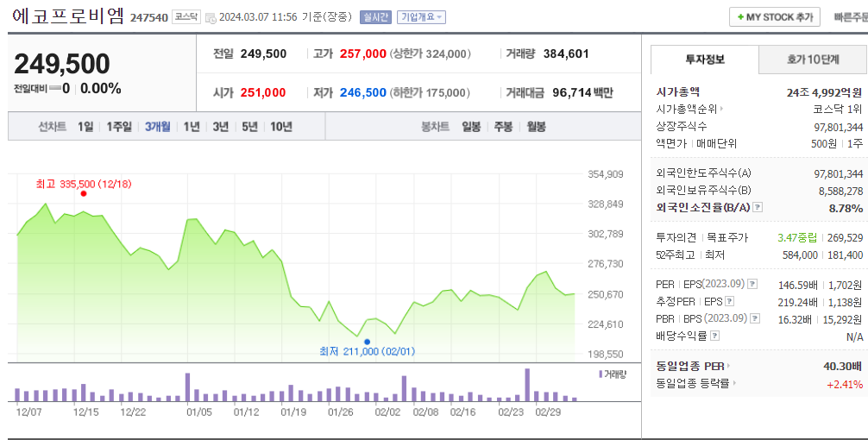Click the 거래량 value 384,601

[x=566, y=53]
